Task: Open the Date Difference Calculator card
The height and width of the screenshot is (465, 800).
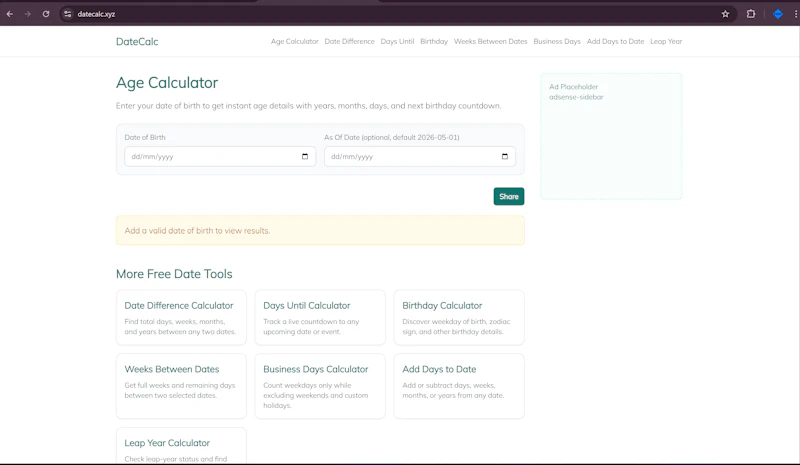Action: click(x=181, y=317)
